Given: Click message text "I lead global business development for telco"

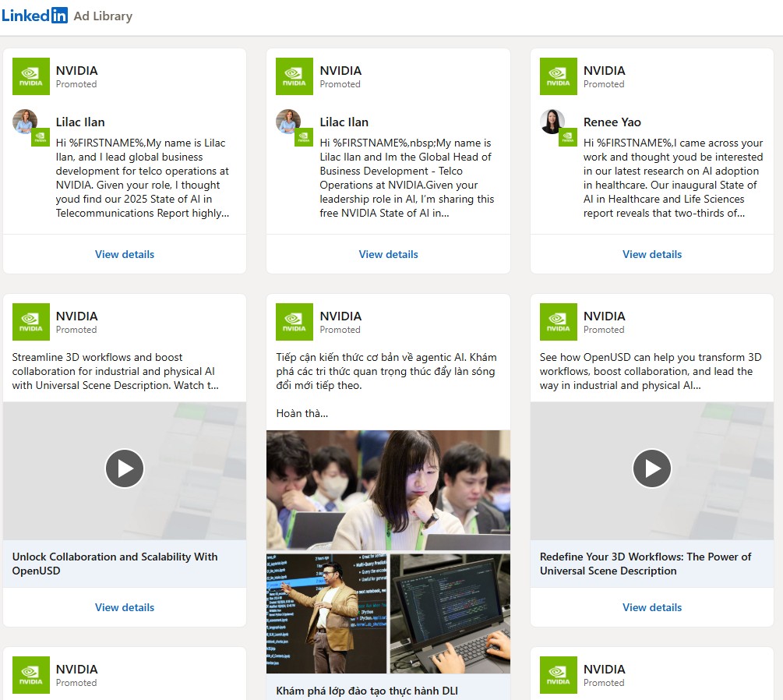Looking at the screenshot, I should click(143, 178).
